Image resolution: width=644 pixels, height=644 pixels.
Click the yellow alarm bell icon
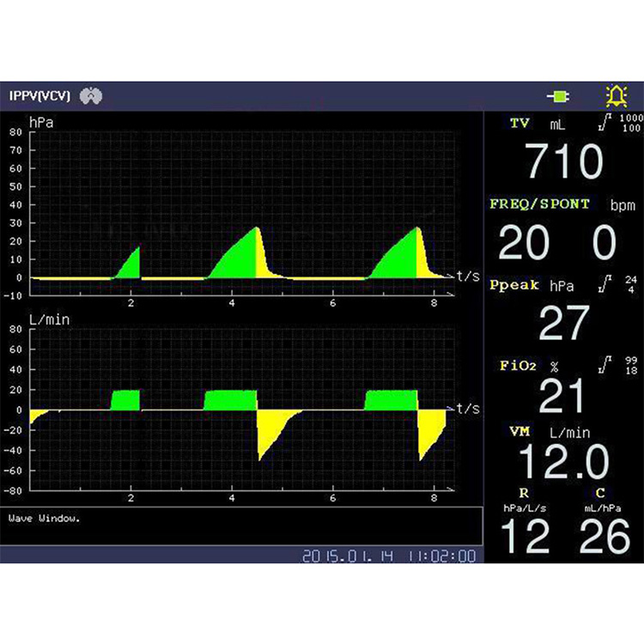coord(616,95)
